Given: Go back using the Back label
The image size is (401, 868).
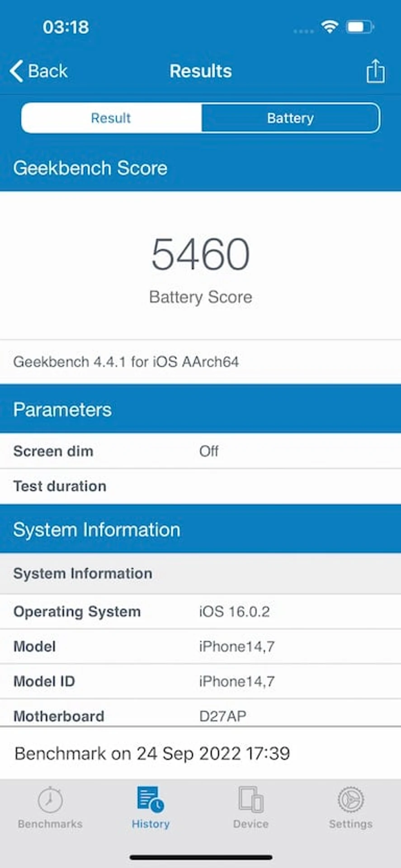Looking at the screenshot, I should click(47, 71).
